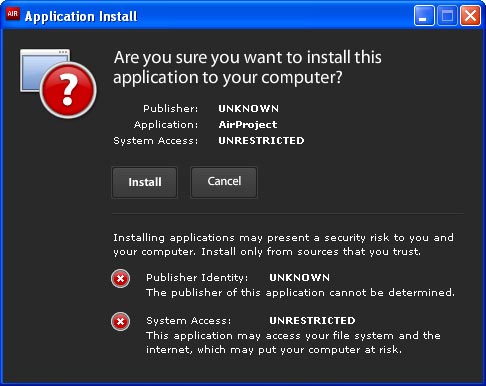This screenshot has height=386, width=486.
Task: Click the Application Install title bar text
Action: (x=81, y=16)
